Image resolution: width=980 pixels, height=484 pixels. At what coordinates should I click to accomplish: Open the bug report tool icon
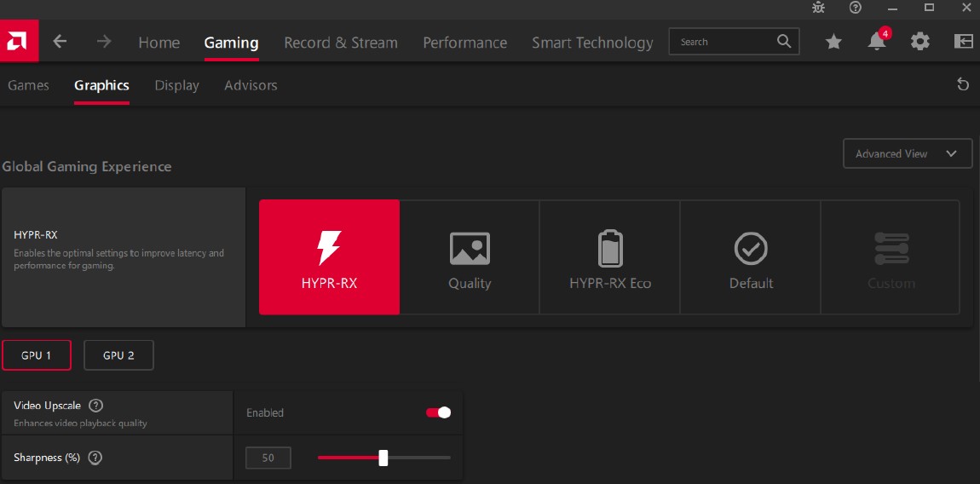pyautogui.click(x=819, y=8)
